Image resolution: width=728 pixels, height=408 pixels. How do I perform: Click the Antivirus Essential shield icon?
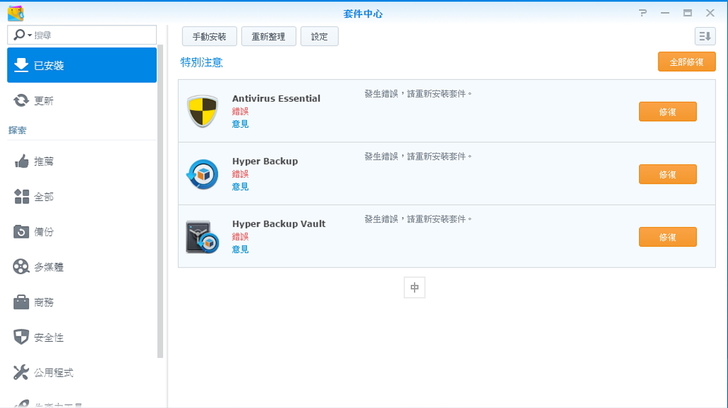tap(202, 111)
